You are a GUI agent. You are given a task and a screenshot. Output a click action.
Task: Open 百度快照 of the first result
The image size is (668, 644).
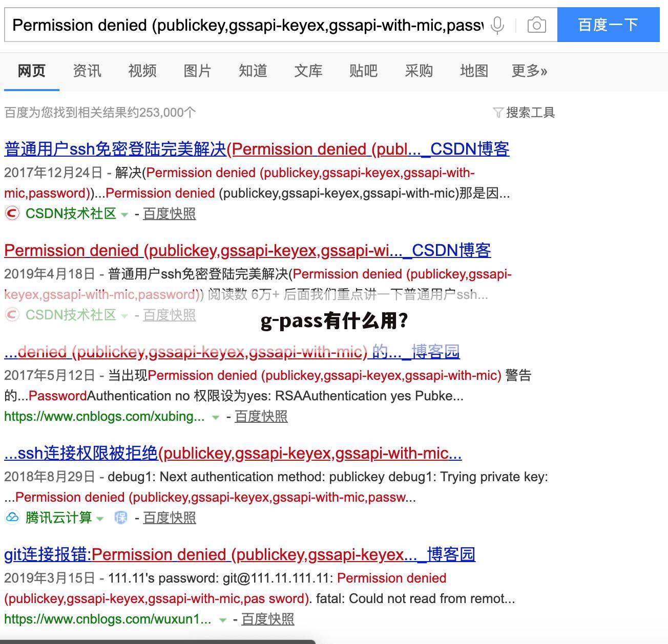[170, 213]
